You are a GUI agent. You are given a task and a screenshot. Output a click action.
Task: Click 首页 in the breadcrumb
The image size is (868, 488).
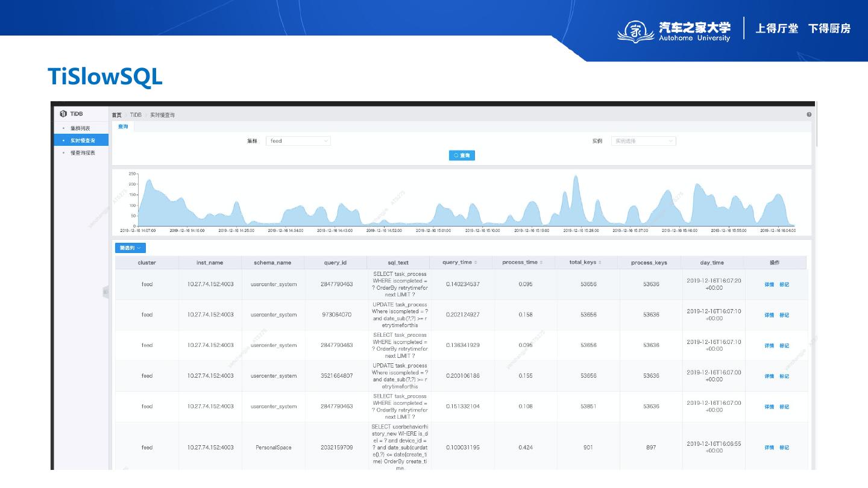(x=116, y=115)
